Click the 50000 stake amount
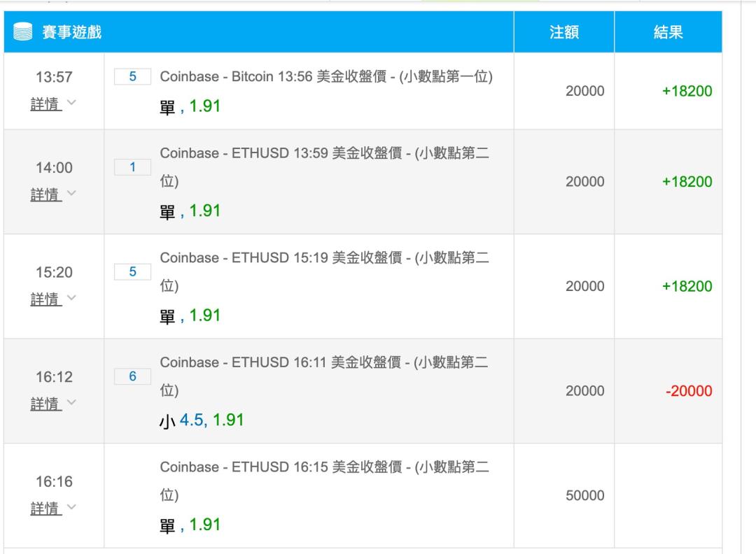 tap(584, 495)
